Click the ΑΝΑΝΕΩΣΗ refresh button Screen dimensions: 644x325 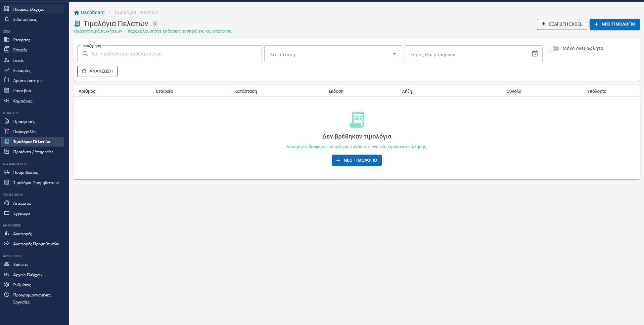[x=97, y=71]
